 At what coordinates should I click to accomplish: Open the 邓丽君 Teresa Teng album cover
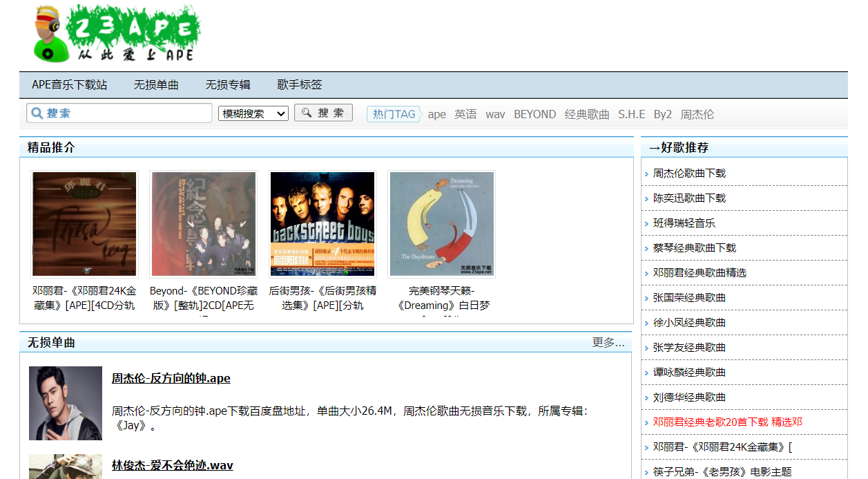click(84, 225)
